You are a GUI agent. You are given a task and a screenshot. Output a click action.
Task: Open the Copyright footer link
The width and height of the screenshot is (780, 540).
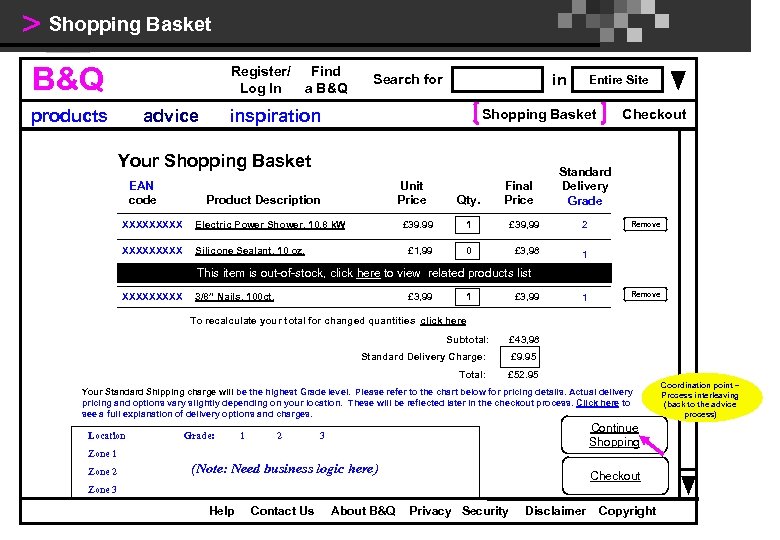coord(627,511)
